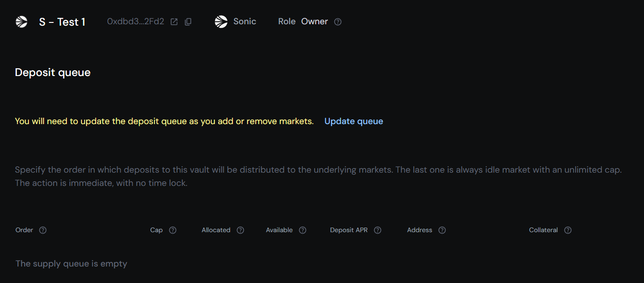Copy the vault address with copy icon

[188, 22]
